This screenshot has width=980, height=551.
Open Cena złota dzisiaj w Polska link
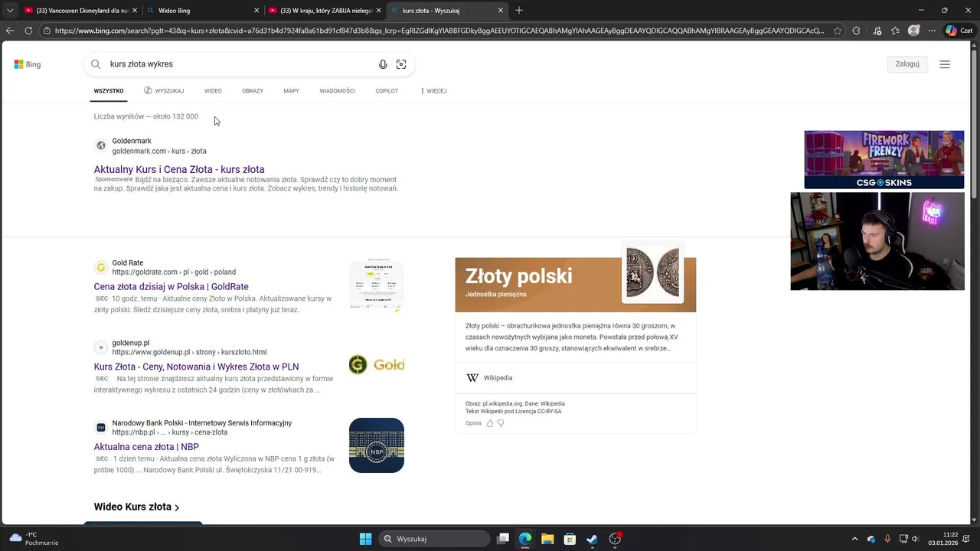click(171, 286)
